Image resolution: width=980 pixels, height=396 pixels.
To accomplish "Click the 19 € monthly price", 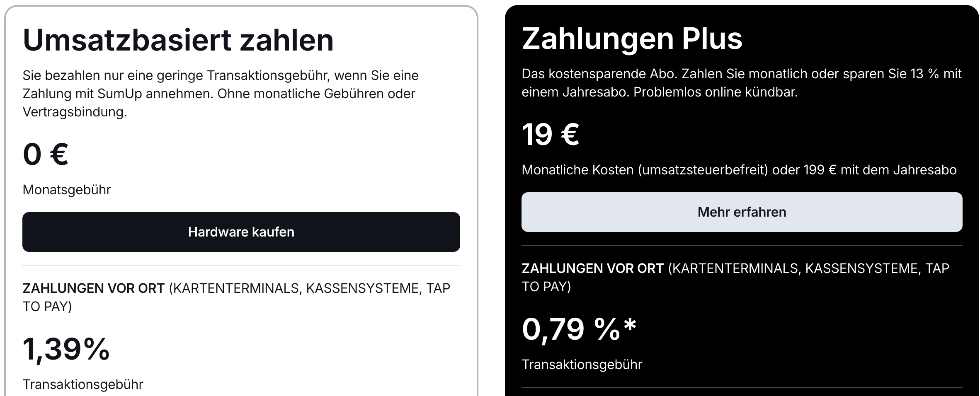I will click(x=550, y=134).
